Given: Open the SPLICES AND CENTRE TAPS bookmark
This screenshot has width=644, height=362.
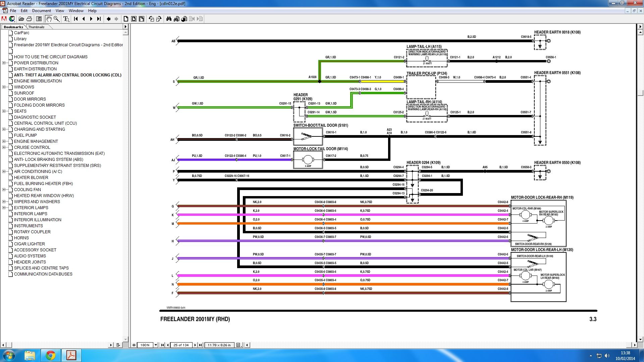Looking at the screenshot, I should (41, 268).
